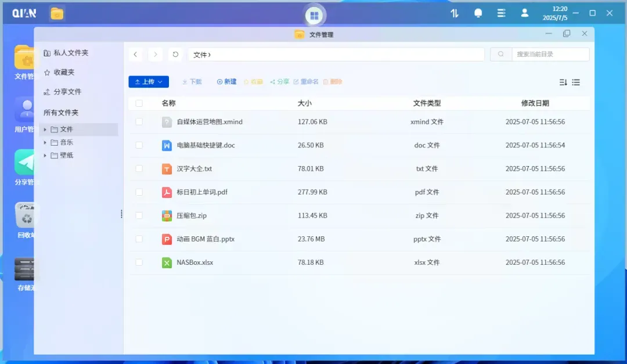Click the 文件 breadcrumb path bar
Screen dimensions: 627x364
(x=336, y=55)
